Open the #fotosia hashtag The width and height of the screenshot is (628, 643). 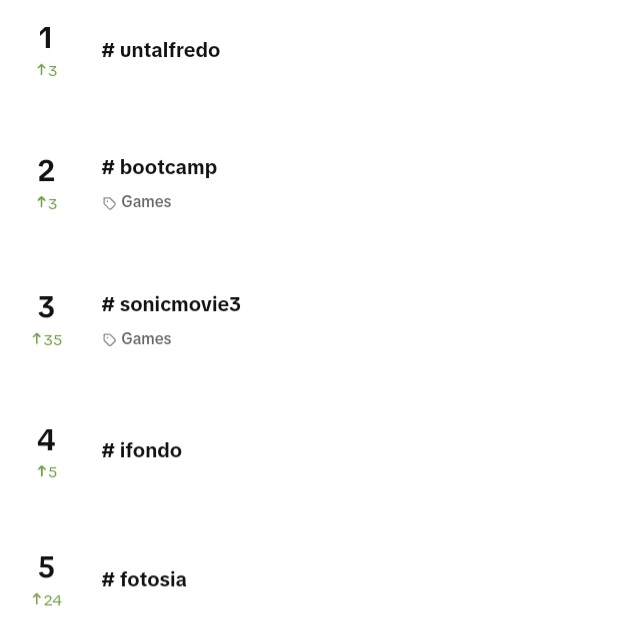pos(144,579)
